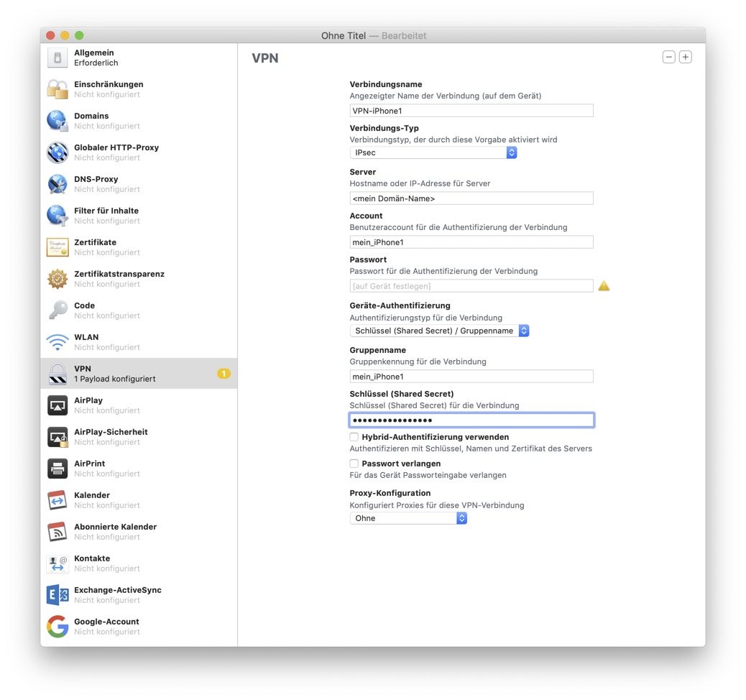The width and height of the screenshot is (746, 700).
Task: Click the Verbindungsname field showing VPN-iPhone1
Action: click(471, 110)
